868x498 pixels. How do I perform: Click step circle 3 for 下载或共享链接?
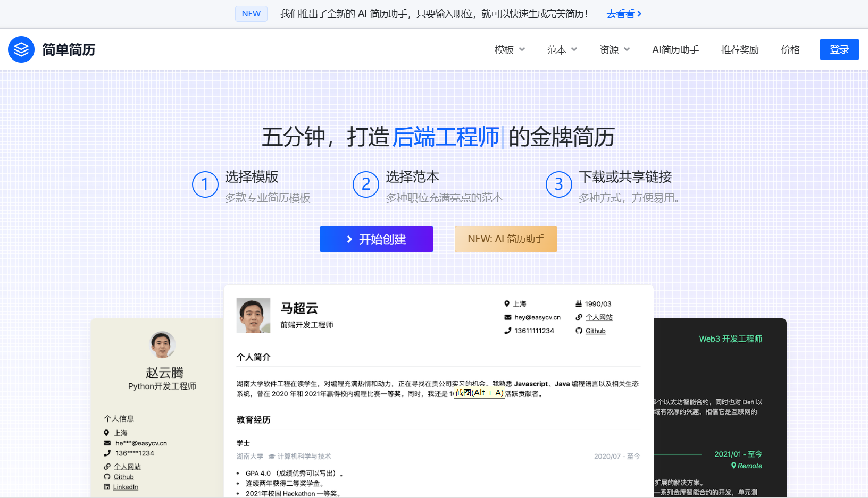558,184
